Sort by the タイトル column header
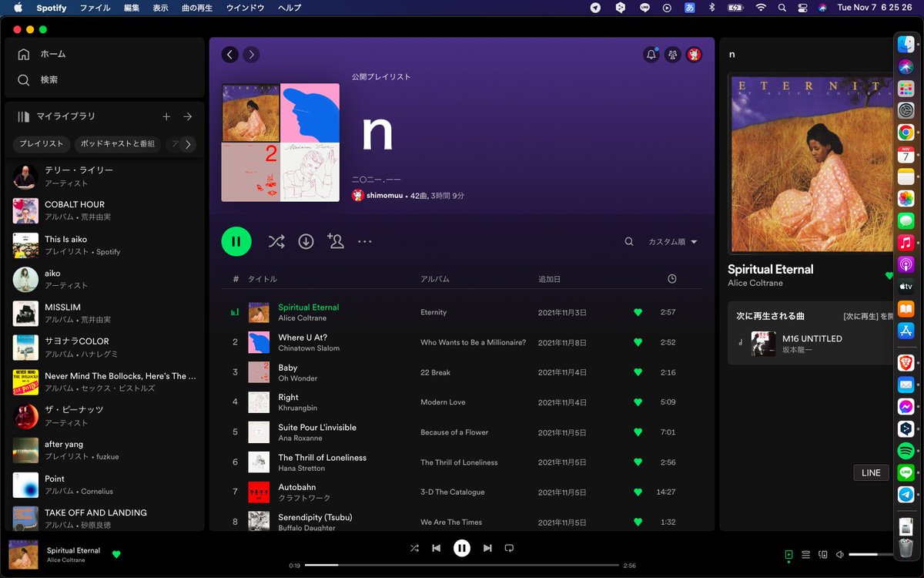The height and width of the screenshot is (578, 924). (262, 279)
